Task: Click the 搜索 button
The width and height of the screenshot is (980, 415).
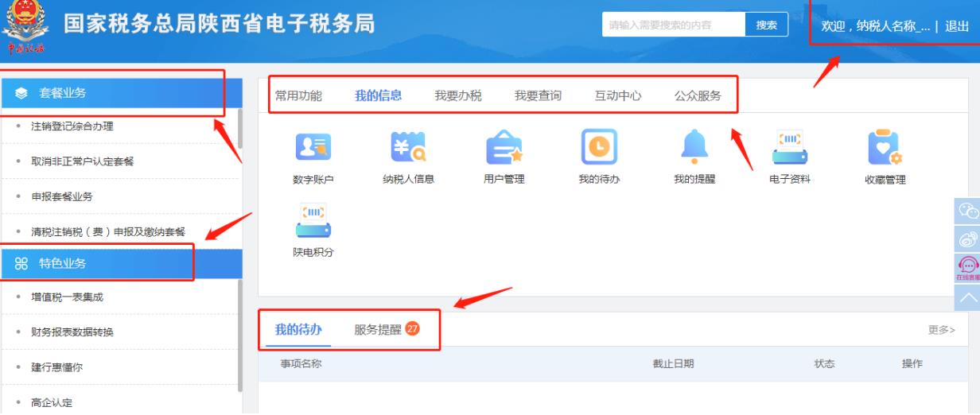Action: [x=766, y=25]
